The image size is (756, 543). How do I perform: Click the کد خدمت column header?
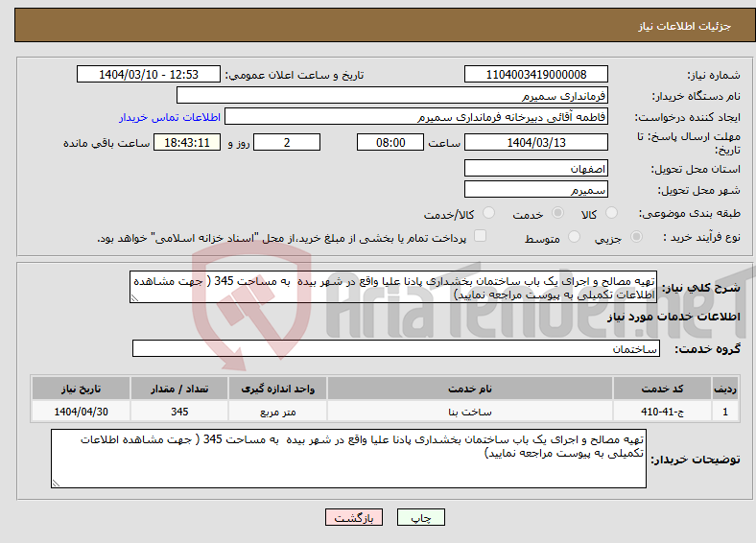[662, 389]
